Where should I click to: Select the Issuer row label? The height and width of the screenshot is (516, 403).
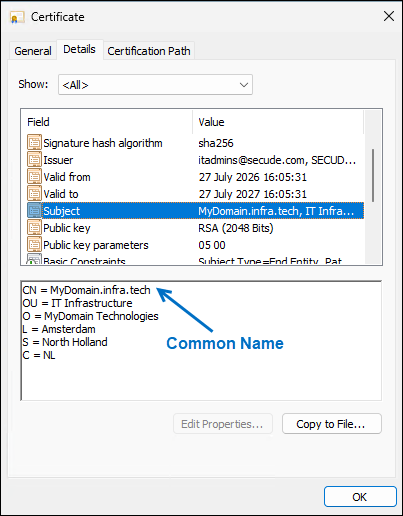[x=58, y=160]
